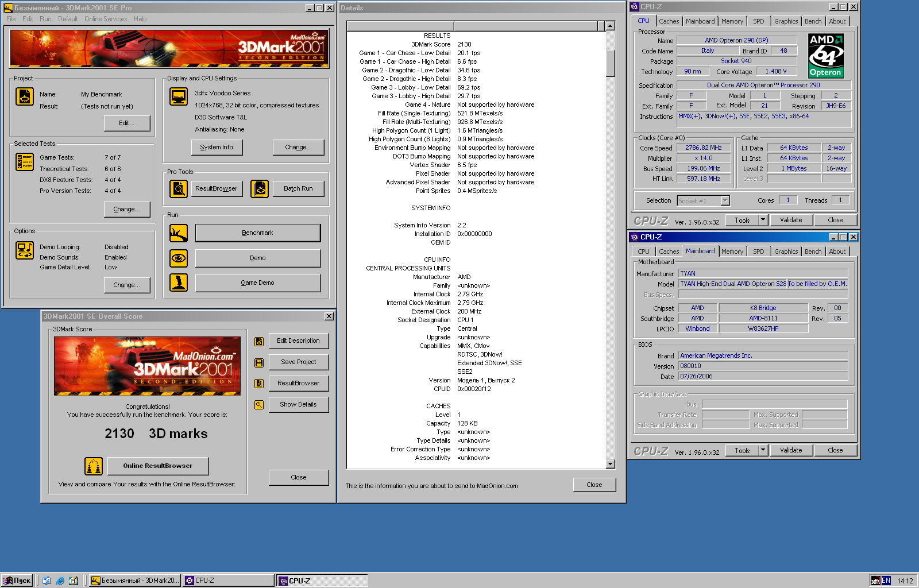The image size is (919, 588).
Task: Click the Online ResultBrowser podium icon
Action: click(94, 466)
